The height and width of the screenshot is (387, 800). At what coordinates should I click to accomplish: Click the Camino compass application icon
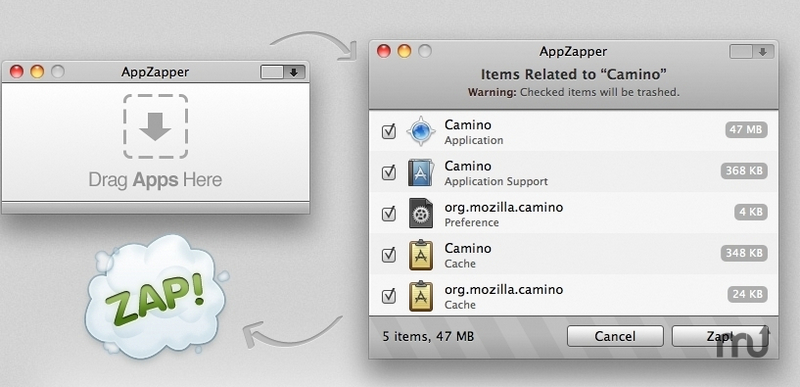[x=421, y=131]
